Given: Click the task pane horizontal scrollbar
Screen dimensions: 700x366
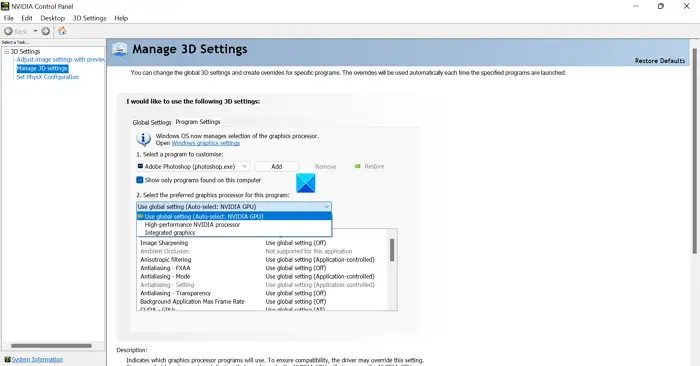Looking at the screenshot, I should pyautogui.click(x=51, y=345).
